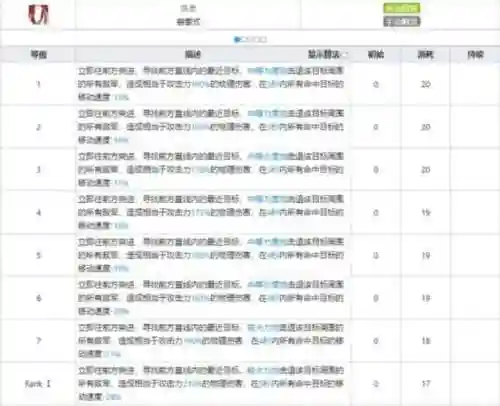Click the gray skill type tag
This screenshot has width=500, height=406.
click(402, 22)
